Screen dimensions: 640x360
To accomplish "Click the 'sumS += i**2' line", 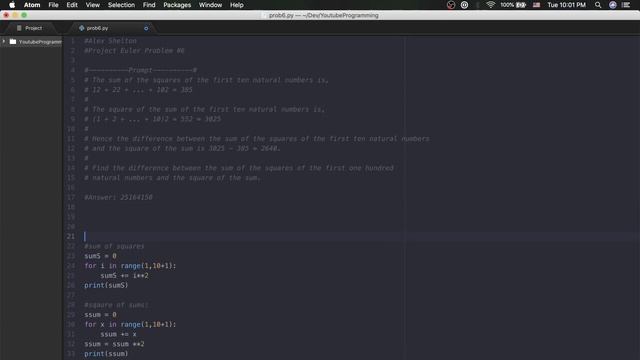I will [x=124, y=276].
